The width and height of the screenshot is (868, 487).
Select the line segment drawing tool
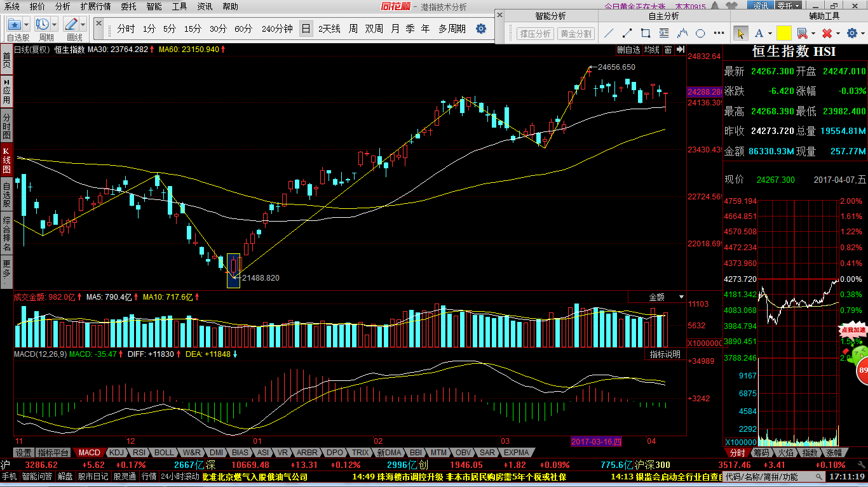(x=627, y=33)
